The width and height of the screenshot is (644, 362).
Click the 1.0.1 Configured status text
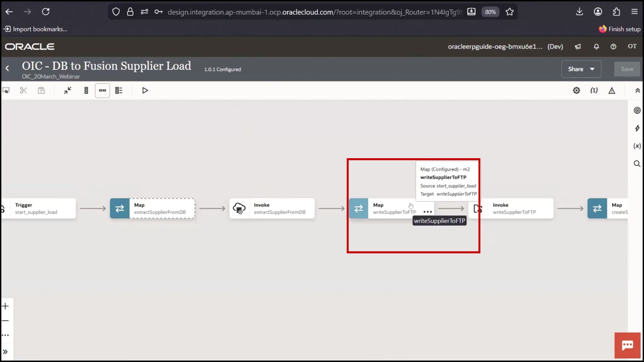coord(223,69)
